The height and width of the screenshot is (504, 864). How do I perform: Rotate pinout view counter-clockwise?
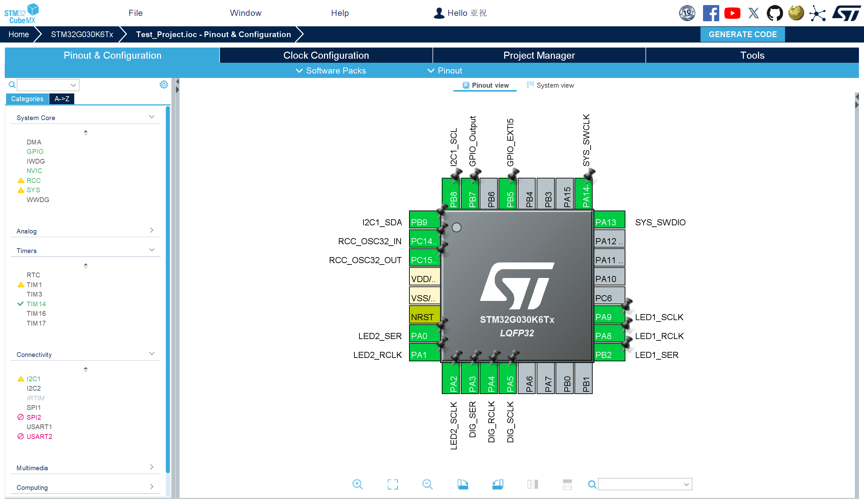497,484
